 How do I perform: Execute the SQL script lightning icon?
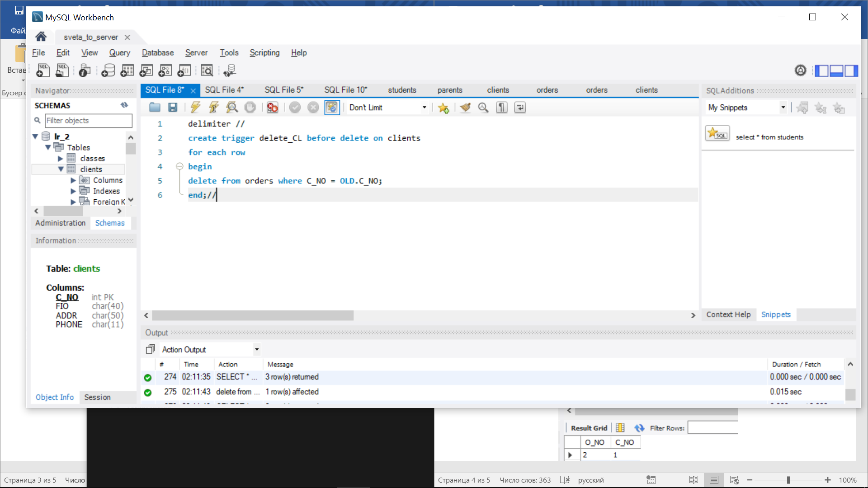[195, 108]
